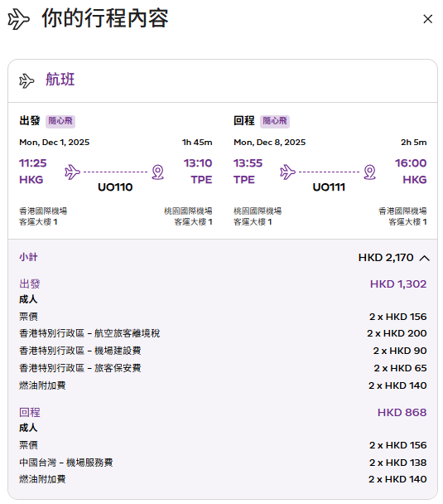Click the 航空旅客離境稅 fee row label

[89, 333]
